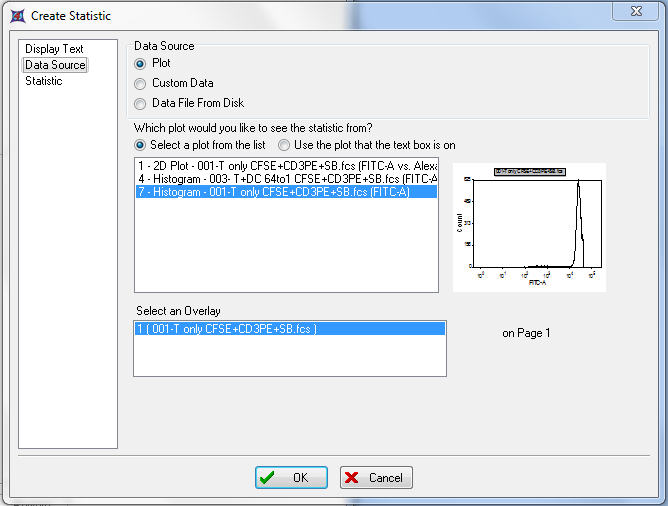Select the 4 - Histogram 003- T+DC entry
Screen dimensions: 668x506
[x=287, y=179]
